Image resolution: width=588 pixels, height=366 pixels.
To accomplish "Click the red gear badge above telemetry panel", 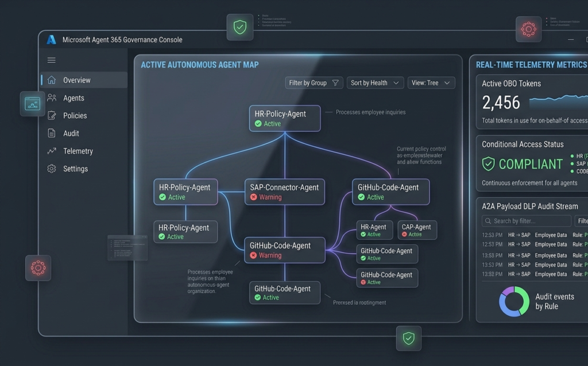I will (x=528, y=29).
